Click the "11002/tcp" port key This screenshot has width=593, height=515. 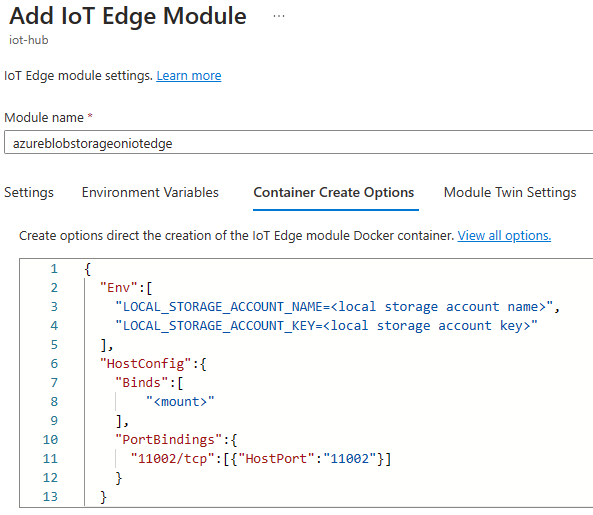click(x=172, y=459)
